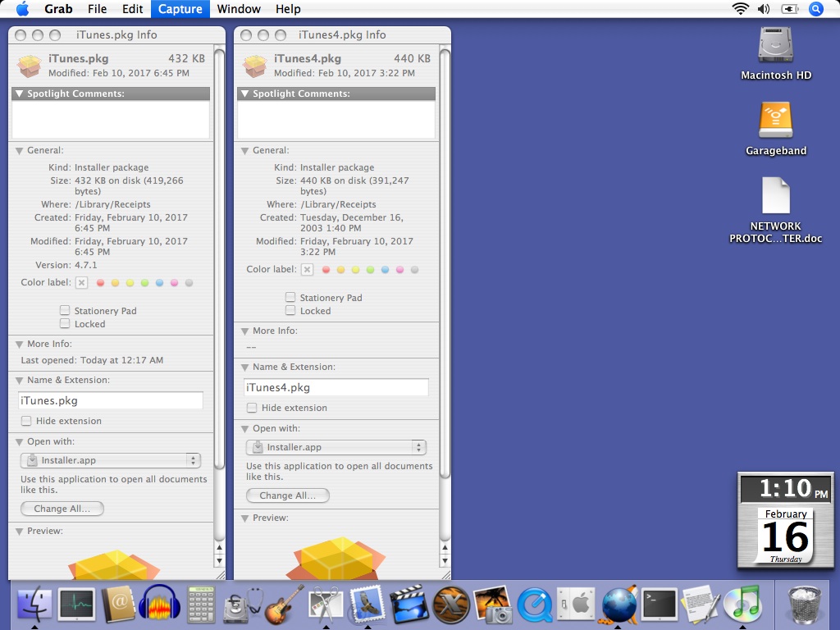Click the Wi-Fi status icon in the menu bar

tap(741, 9)
